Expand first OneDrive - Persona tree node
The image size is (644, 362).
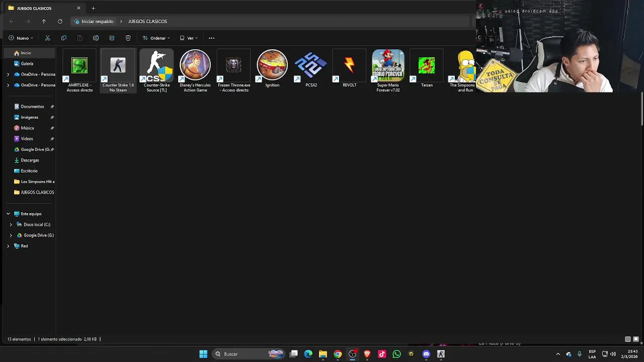(8, 74)
